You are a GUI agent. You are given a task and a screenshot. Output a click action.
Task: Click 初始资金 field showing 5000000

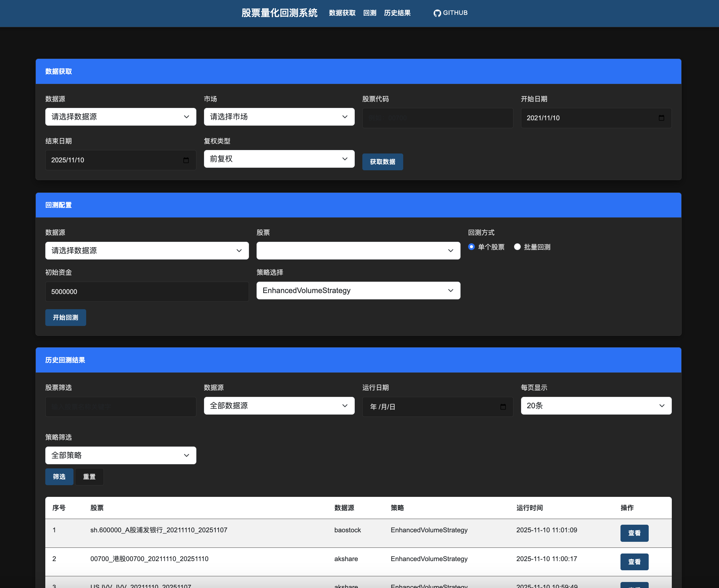[147, 292]
